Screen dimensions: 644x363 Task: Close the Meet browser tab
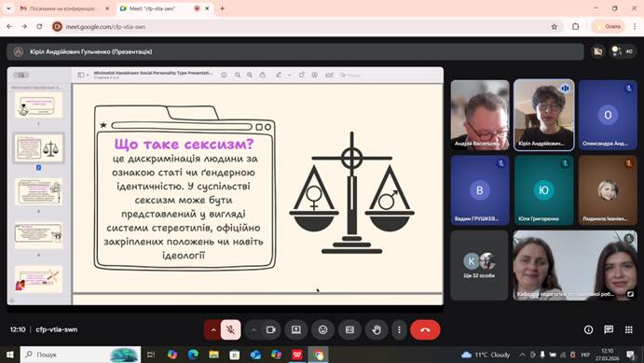pyautogui.click(x=208, y=8)
